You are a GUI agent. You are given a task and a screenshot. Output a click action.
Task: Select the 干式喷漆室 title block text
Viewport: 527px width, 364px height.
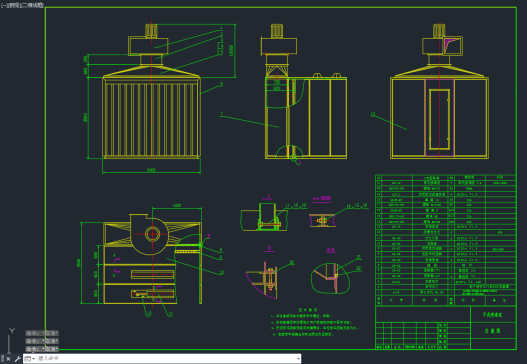point(492,315)
